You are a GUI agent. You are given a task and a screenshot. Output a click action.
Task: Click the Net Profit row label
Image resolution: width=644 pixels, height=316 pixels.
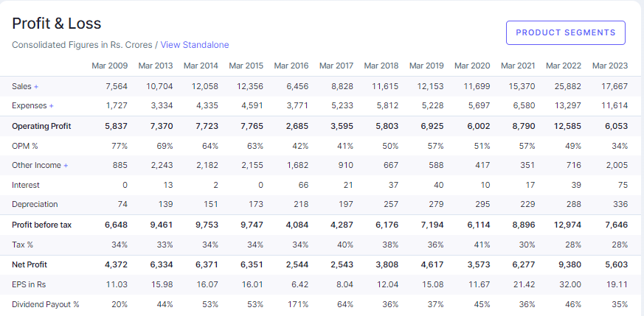tap(29, 264)
